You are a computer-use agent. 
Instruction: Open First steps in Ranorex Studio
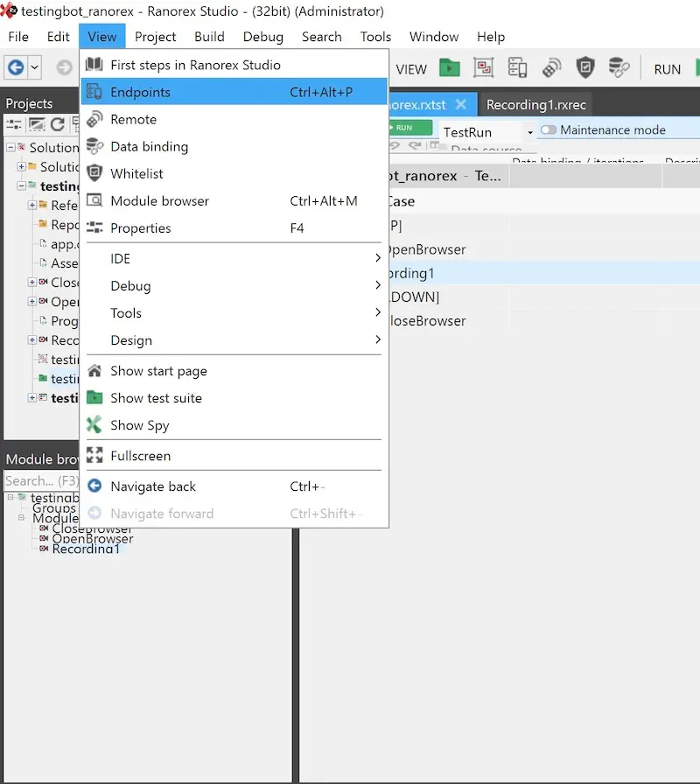point(234,65)
